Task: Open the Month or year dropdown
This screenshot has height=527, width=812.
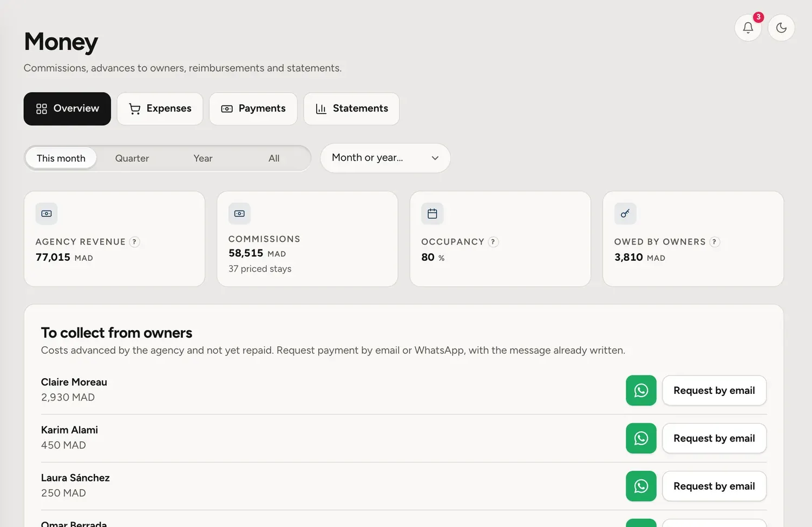Action: click(x=385, y=158)
